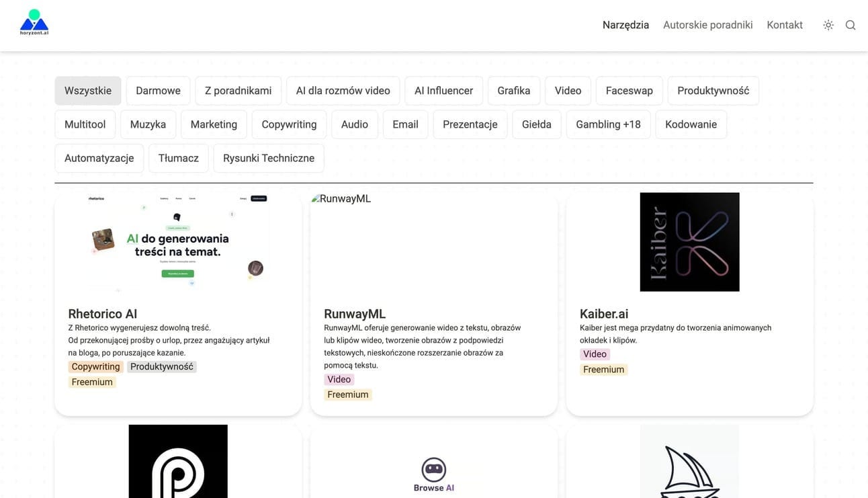
Task: Open the Browse AI logo card
Action: point(434,474)
